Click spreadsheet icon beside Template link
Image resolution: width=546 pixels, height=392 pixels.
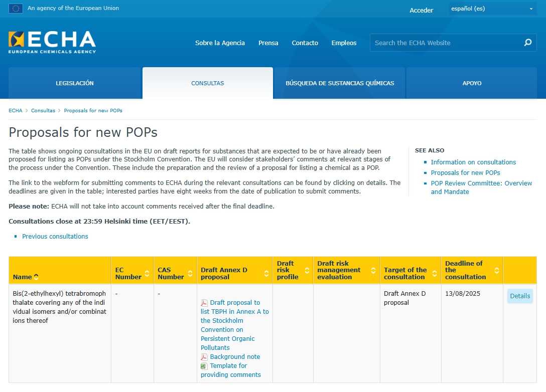click(x=204, y=366)
